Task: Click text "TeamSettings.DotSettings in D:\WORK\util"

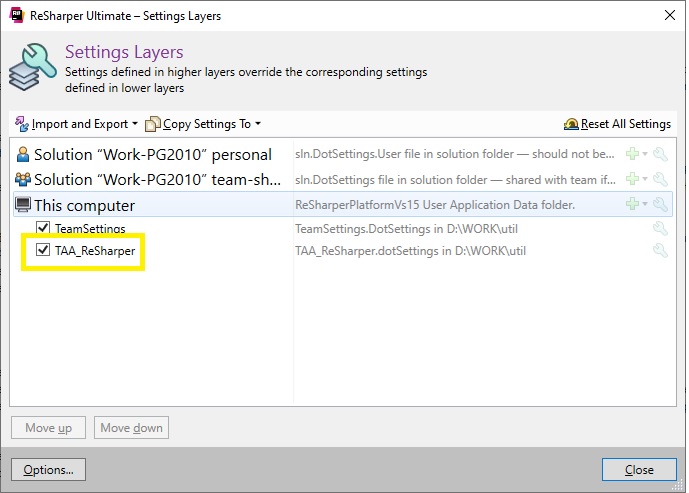Action: [x=406, y=229]
